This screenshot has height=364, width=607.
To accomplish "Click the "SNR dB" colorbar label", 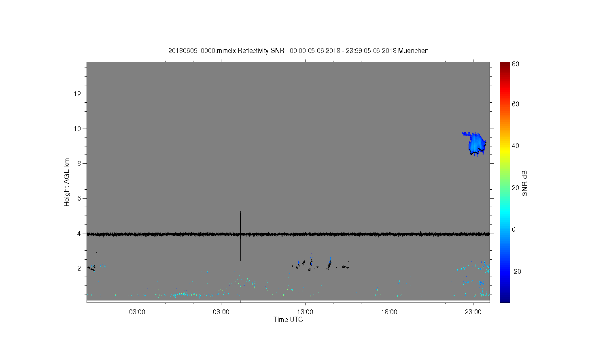I will point(524,183).
